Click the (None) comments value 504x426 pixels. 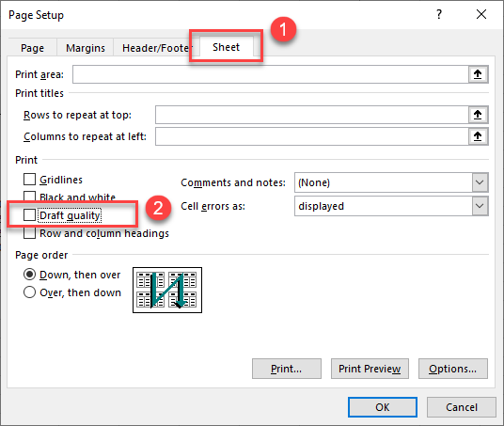[x=314, y=182]
